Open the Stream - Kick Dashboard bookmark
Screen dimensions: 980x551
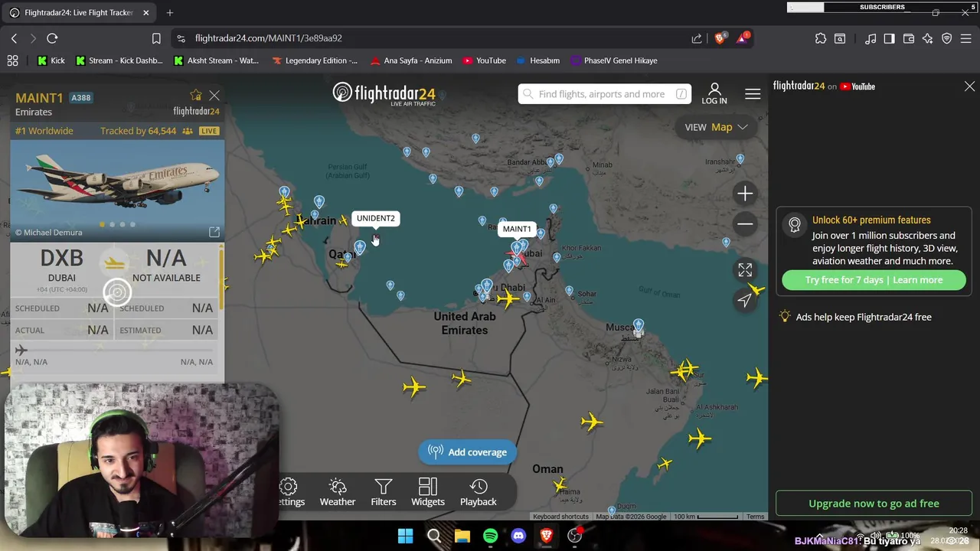[119, 60]
